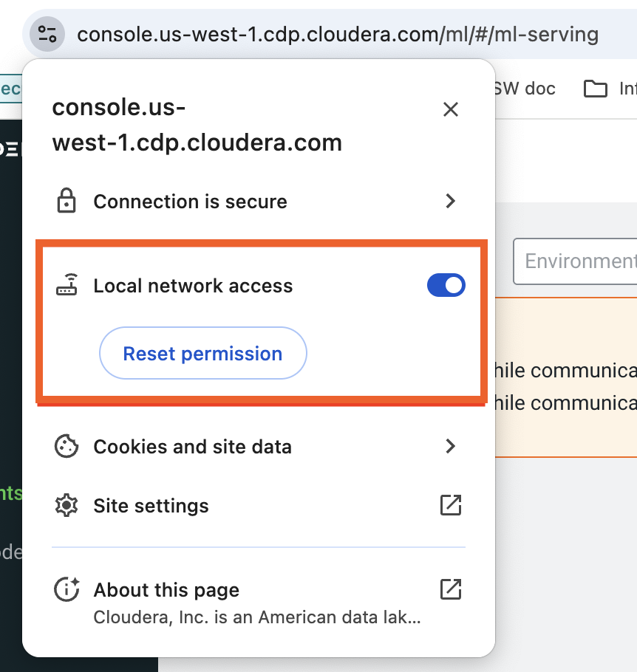Image resolution: width=637 pixels, height=672 pixels.
Task: Choose the Site settings text entry
Action: [x=151, y=506]
